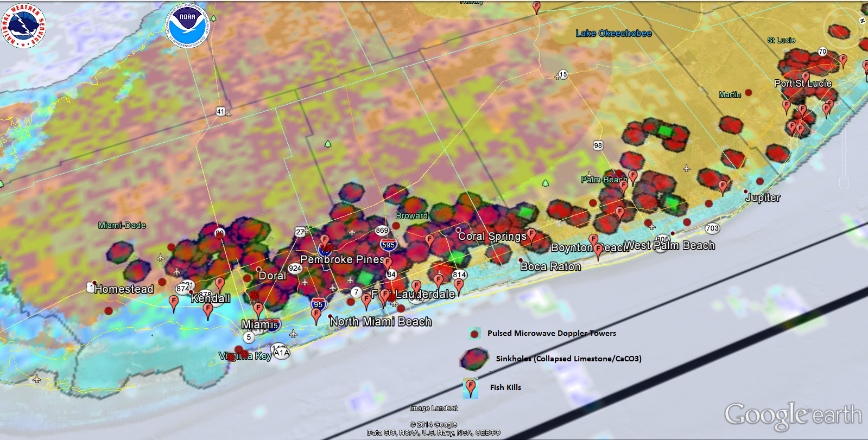Click the Route 41 highway shield
The image size is (868, 440).
pyautogui.click(x=220, y=112)
